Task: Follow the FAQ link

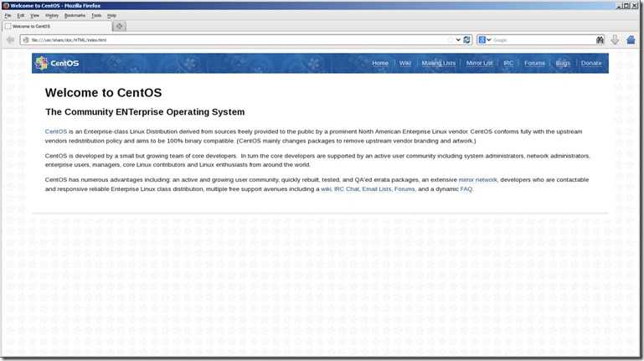Action: 466,189
